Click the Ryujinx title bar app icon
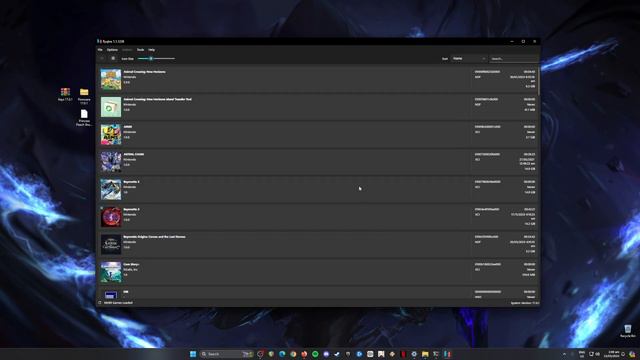This screenshot has height=360, width=640. [99, 41]
